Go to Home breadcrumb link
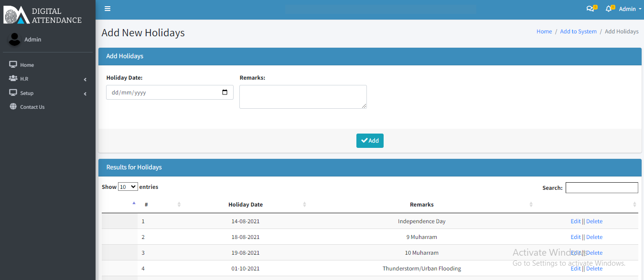Viewport: 644px width, 280px height. tap(544, 31)
